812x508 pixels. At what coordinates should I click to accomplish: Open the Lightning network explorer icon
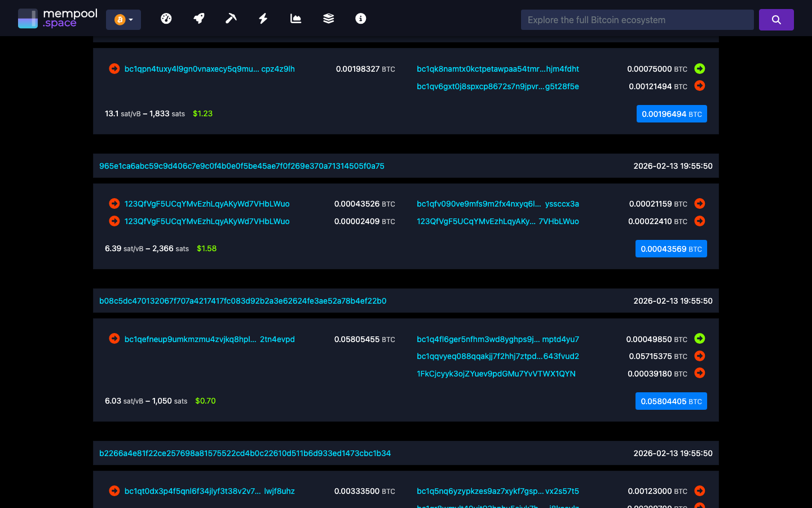[263, 19]
